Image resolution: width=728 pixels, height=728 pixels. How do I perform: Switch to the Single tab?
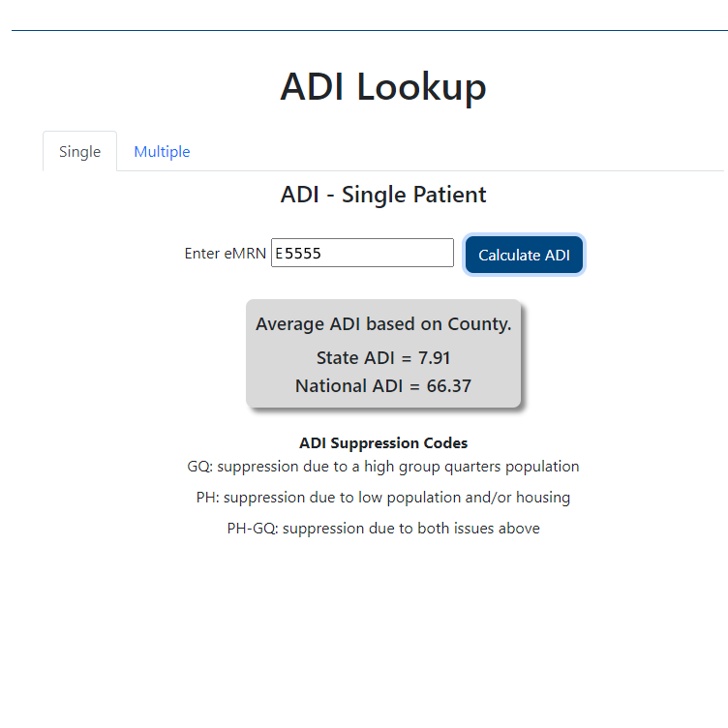pos(79,152)
